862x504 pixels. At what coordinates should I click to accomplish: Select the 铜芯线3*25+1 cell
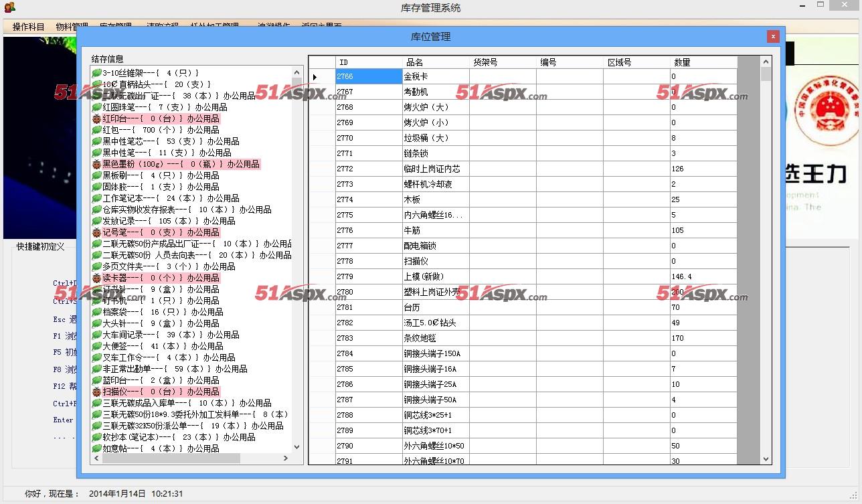coord(436,415)
